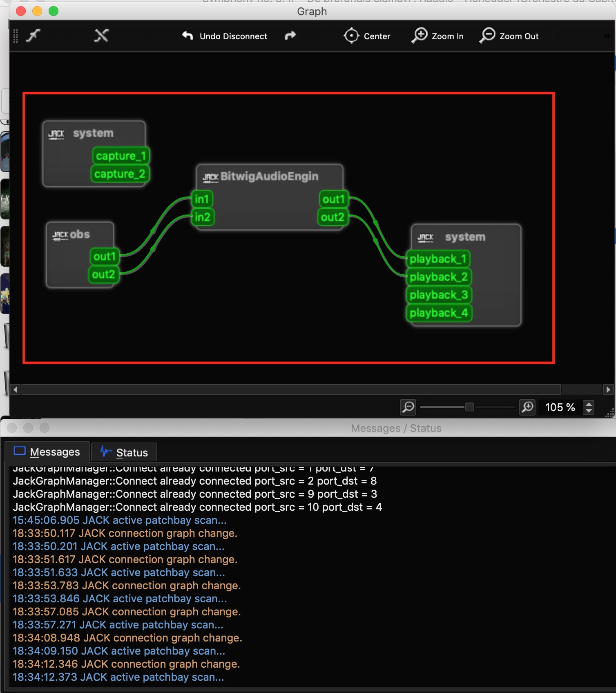Click JACK icon on system capture node
Viewport: 616px width, 693px height.
[x=56, y=134]
